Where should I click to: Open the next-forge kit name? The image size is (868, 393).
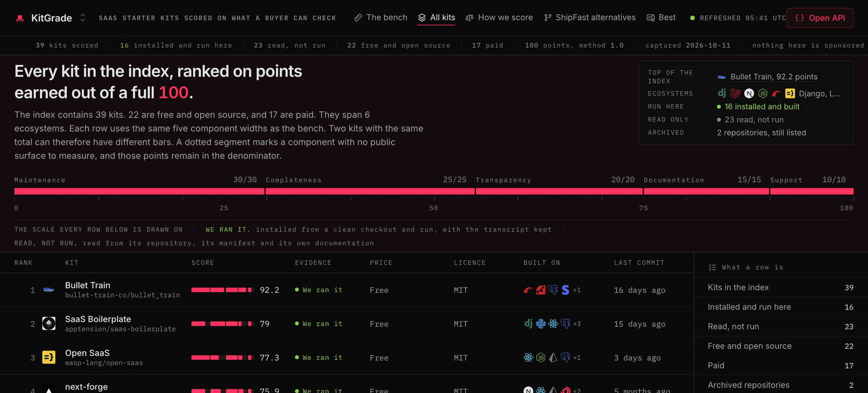(86, 387)
